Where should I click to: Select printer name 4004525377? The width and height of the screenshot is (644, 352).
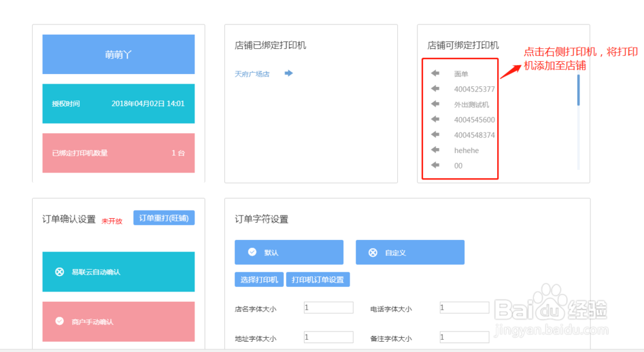pos(475,89)
